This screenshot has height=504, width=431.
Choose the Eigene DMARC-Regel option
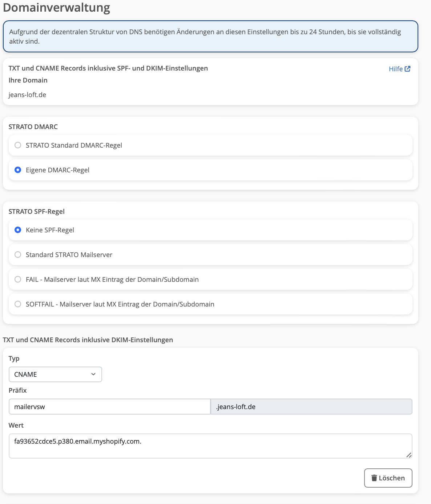click(18, 170)
